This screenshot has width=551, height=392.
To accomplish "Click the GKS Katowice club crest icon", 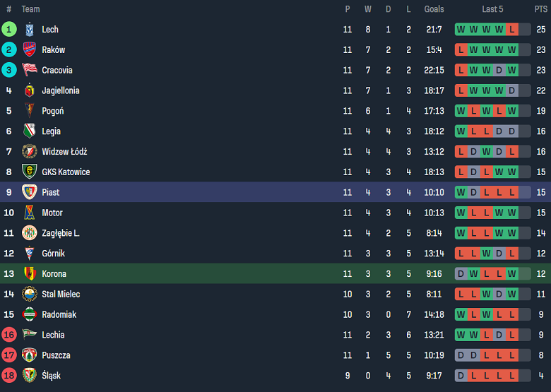I will 29,172.
